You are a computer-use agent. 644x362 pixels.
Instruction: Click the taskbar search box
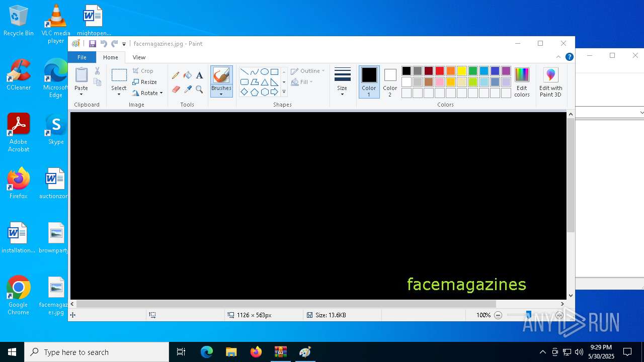point(97,352)
